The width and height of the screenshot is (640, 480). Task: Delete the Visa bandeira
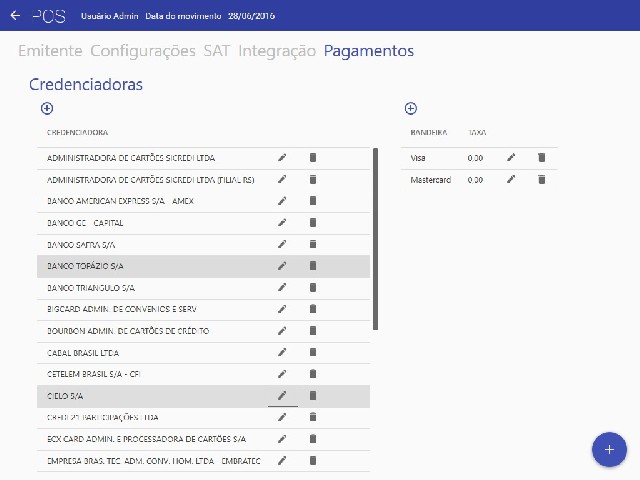click(x=542, y=158)
